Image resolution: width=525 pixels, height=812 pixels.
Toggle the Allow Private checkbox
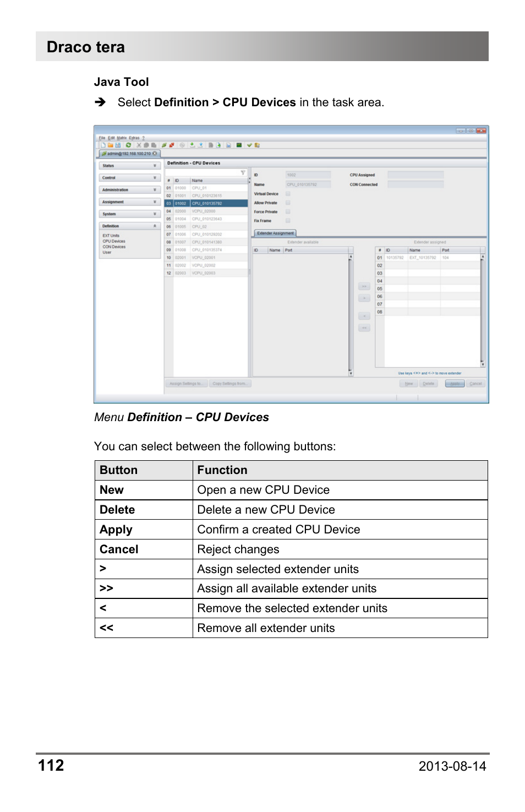288,203
